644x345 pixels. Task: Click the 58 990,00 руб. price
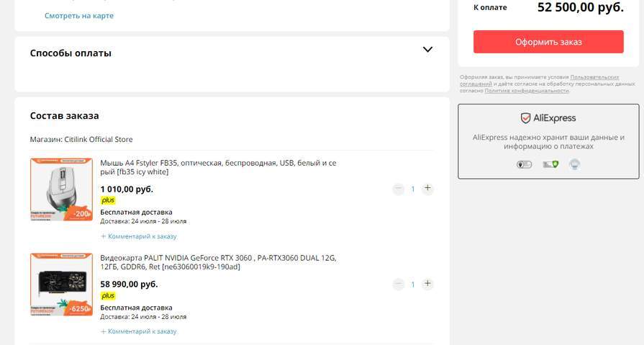pos(129,284)
